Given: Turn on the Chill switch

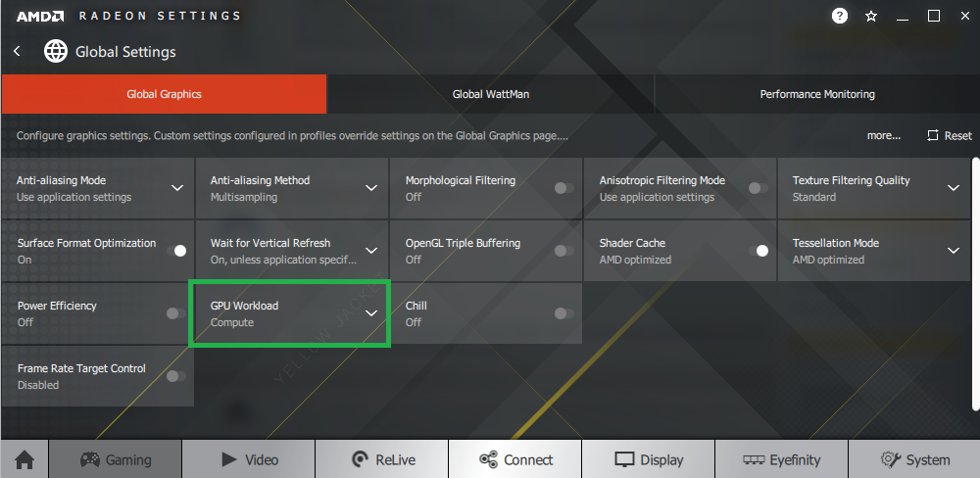Looking at the screenshot, I should point(563,313).
